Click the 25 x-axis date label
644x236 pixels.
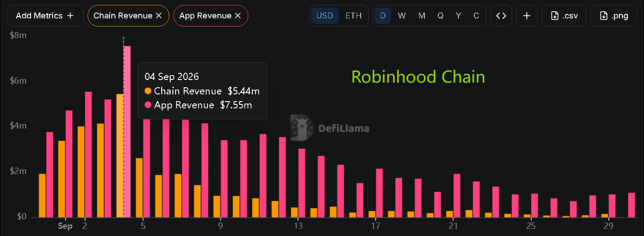click(x=531, y=226)
